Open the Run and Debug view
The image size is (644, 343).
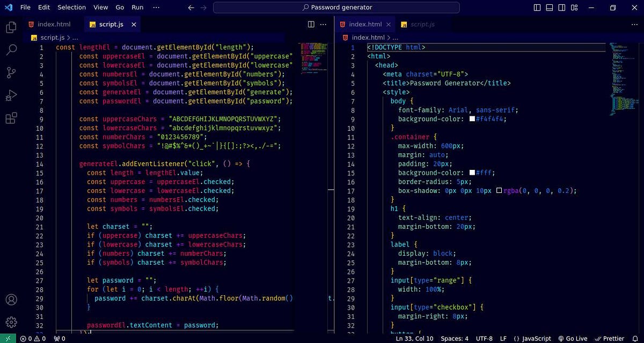coord(11,96)
